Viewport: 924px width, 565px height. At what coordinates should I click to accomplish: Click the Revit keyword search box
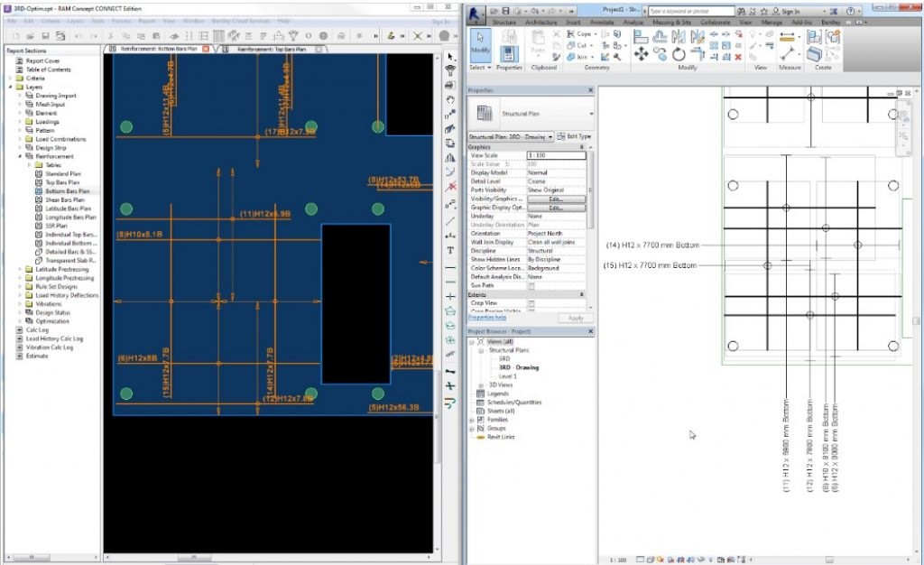tap(690, 11)
